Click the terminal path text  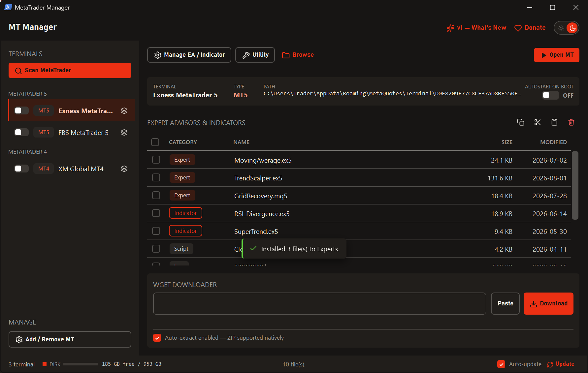coord(392,94)
